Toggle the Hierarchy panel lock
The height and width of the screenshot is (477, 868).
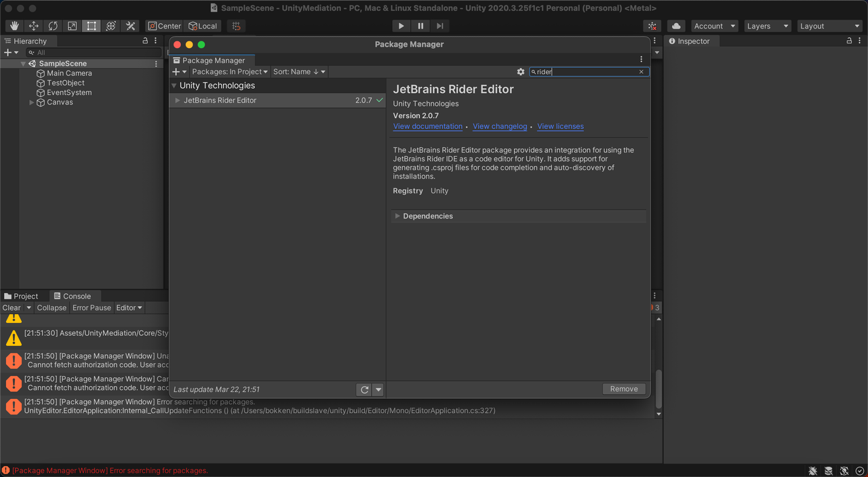click(x=145, y=41)
